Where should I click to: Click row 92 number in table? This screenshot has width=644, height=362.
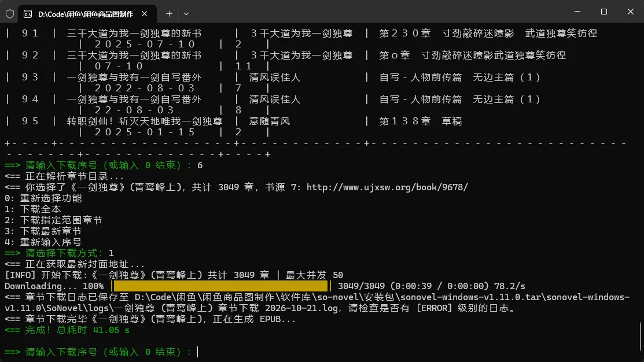click(x=30, y=55)
